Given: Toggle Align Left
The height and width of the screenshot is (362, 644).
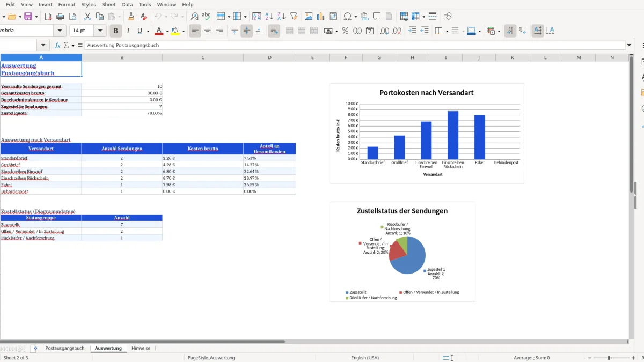Looking at the screenshot, I should pyautogui.click(x=195, y=31).
